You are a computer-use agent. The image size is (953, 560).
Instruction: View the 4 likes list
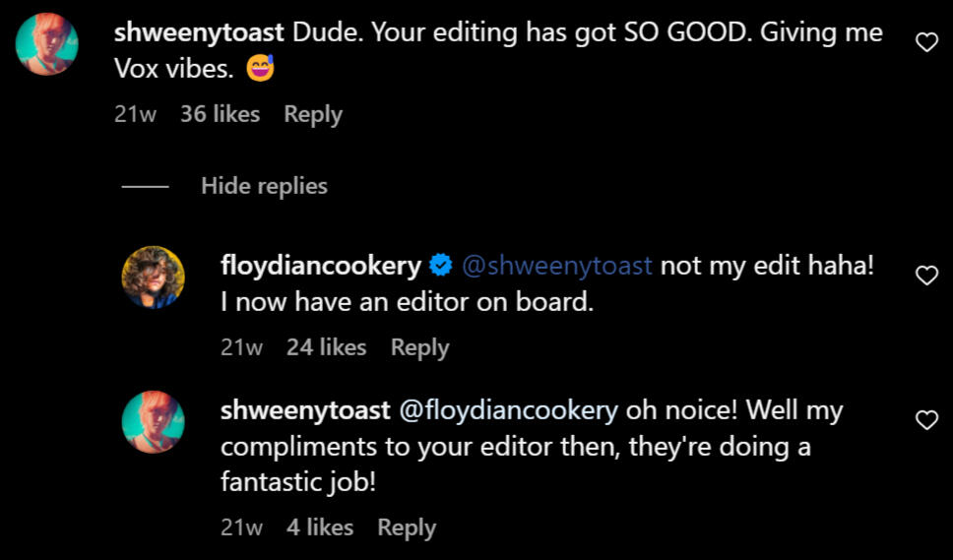point(319,528)
